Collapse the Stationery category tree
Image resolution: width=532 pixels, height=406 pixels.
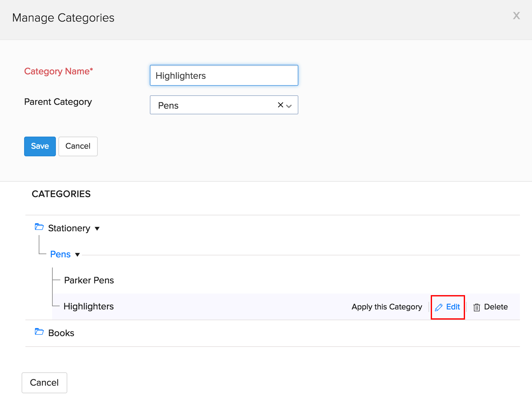(x=97, y=228)
